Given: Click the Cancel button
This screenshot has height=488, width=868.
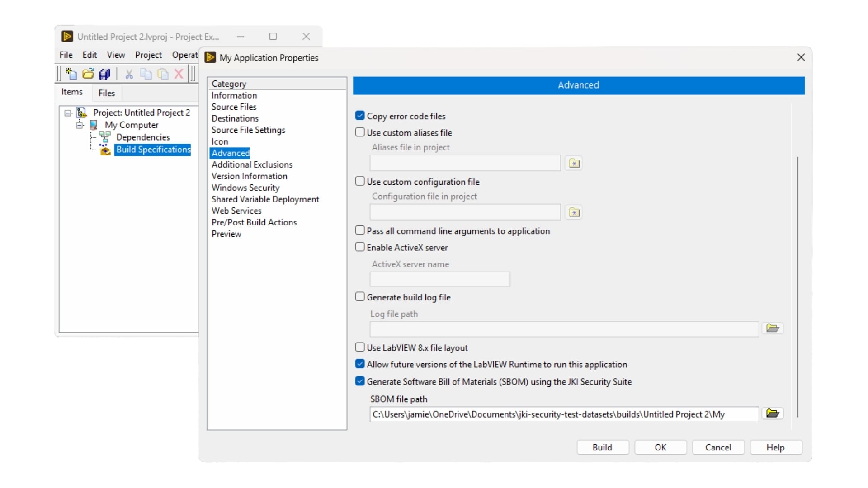Looking at the screenshot, I should tap(718, 447).
